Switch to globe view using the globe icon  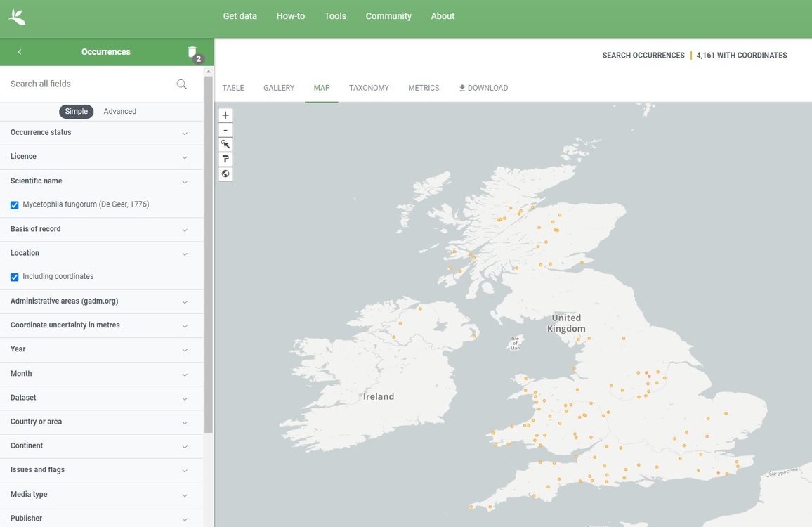(x=225, y=174)
